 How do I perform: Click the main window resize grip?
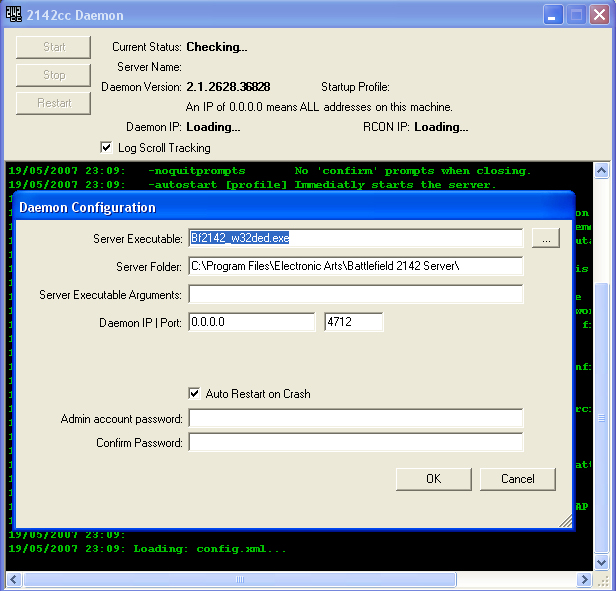coord(603,581)
